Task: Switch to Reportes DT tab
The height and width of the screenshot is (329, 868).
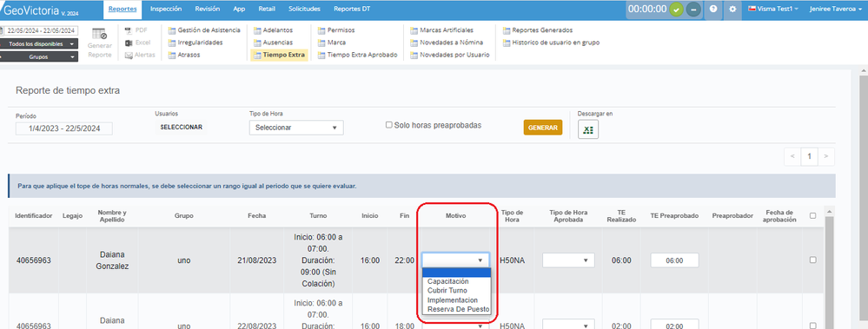Action: point(352,10)
